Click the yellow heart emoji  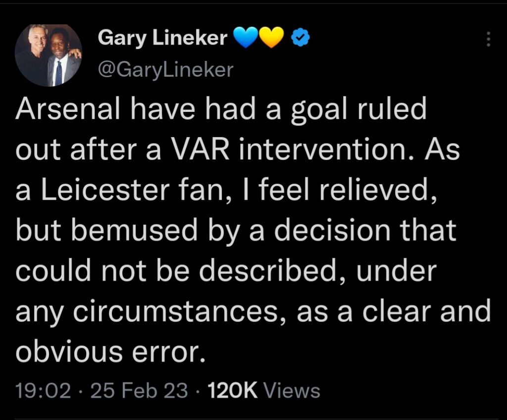tap(270, 38)
